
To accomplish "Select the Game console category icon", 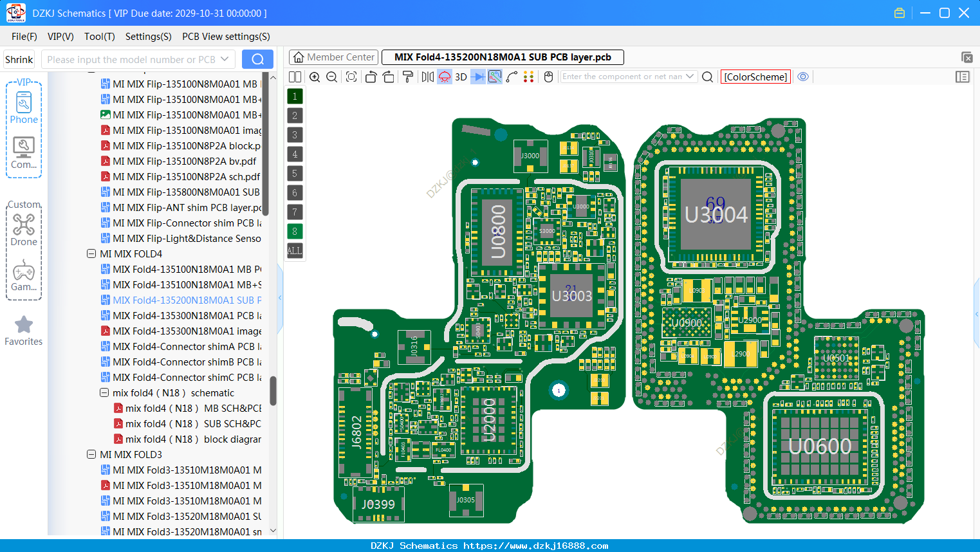I will click(24, 275).
